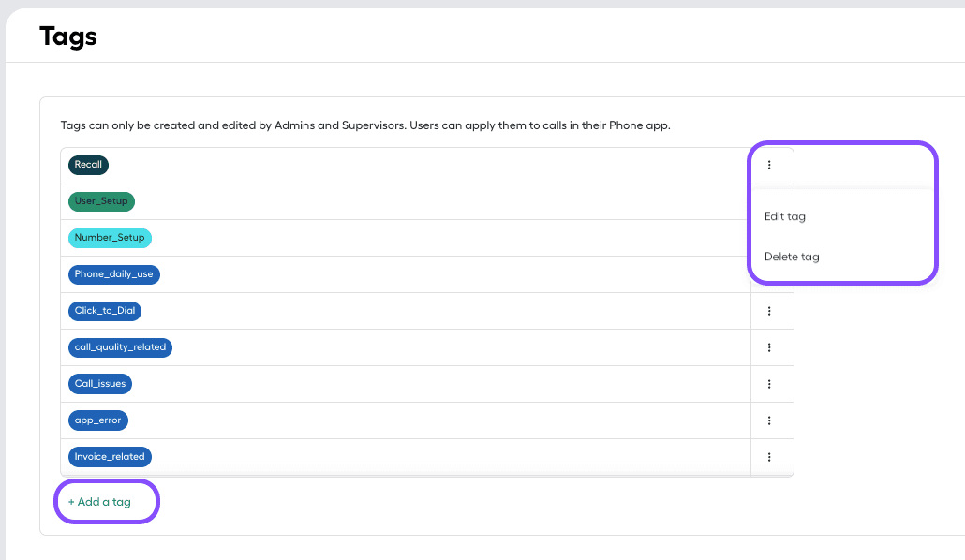This screenshot has width=965, height=560.
Task: Select the User_Setup tag chip
Action: click(101, 201)
